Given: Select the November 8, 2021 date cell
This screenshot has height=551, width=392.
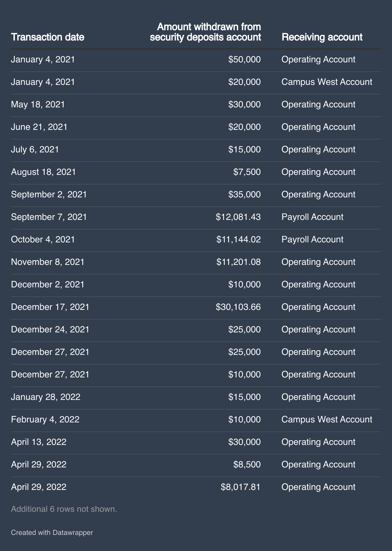Looking at the screenshot, I should pos(48,262).
